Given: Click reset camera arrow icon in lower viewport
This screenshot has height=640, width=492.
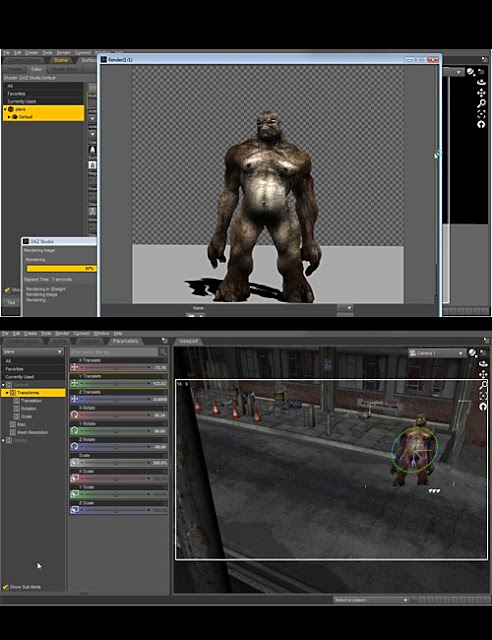Looking at the screenshot, I should 483,407.
